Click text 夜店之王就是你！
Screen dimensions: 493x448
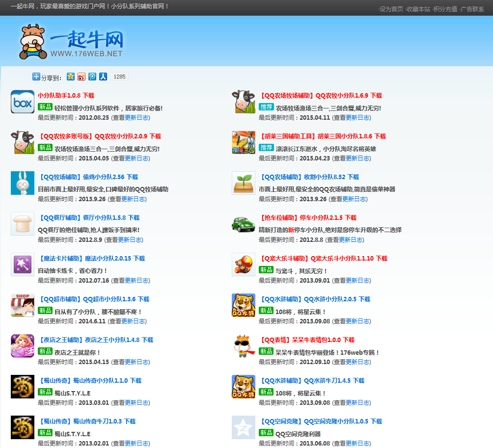(78, 352)
